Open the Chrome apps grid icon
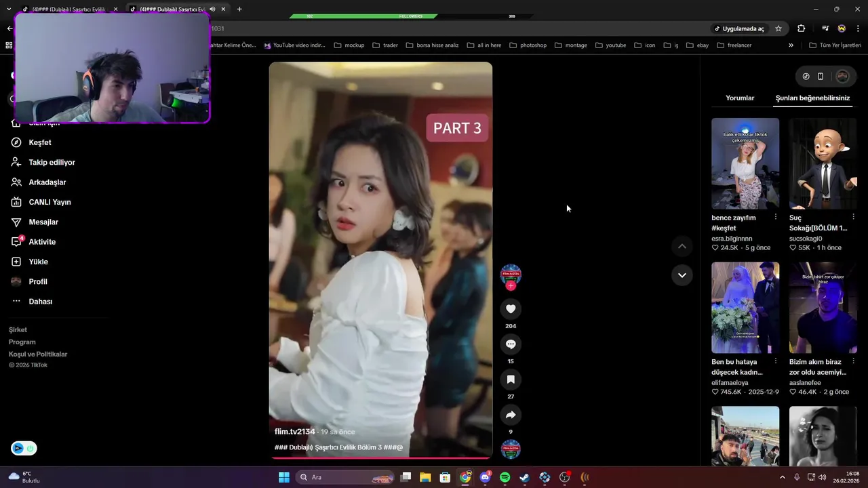The height and width of the screenshot is (488, 868). click(x=9, y=45)
